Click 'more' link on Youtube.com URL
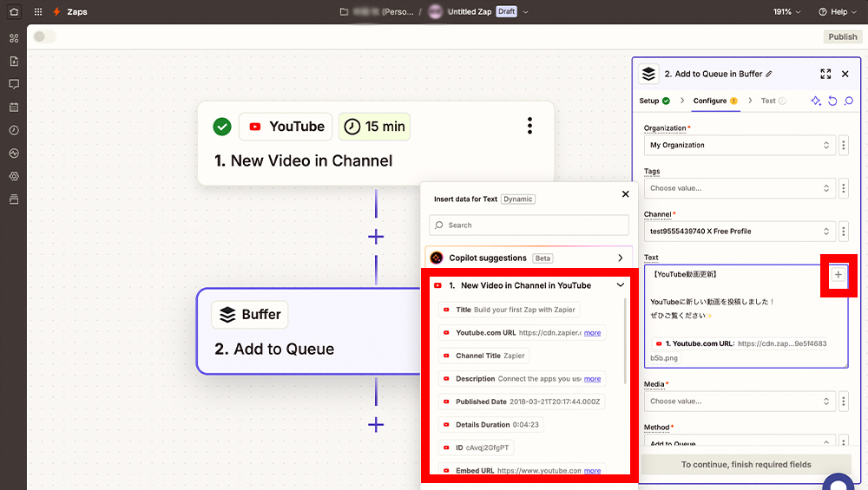This screenshot has width=868, height=490. pos(592,333)
